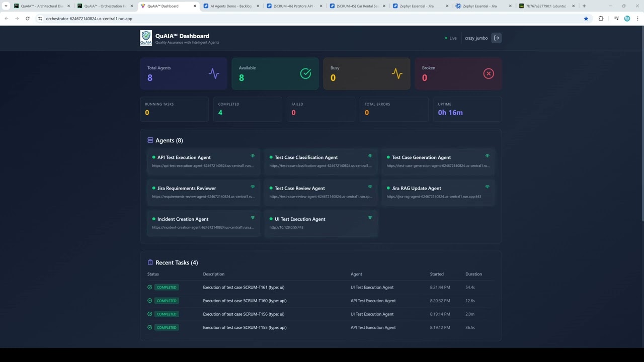Viewport: 644px width, 362px height.
Task: Open the media control icon in toolbar
Action: 616,19
